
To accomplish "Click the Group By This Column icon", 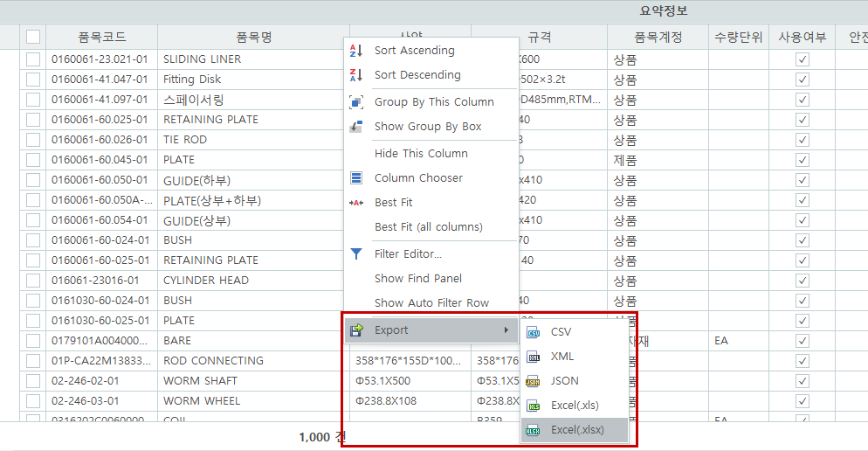I will coord(356,101).
